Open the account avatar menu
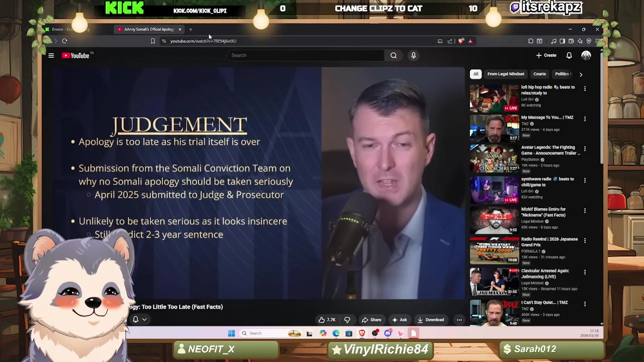 pos(586,55)
